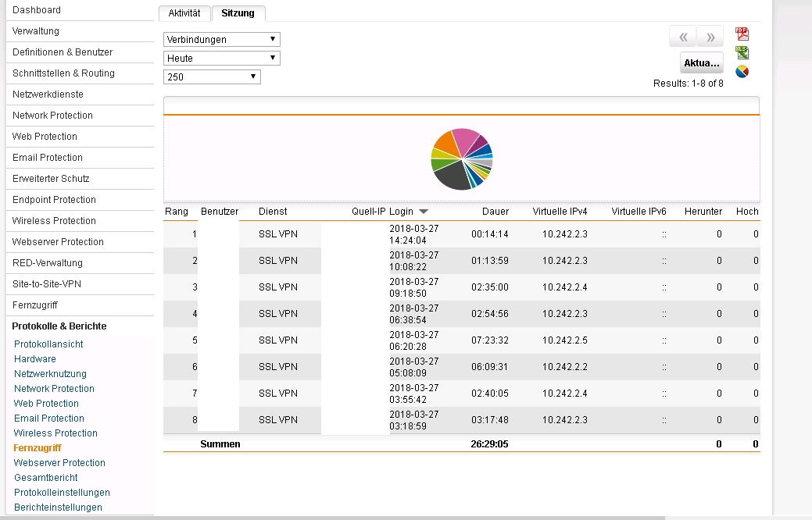Open Email Protection report sublink
This screenshot has width=812, height=520.
(48, 418)
